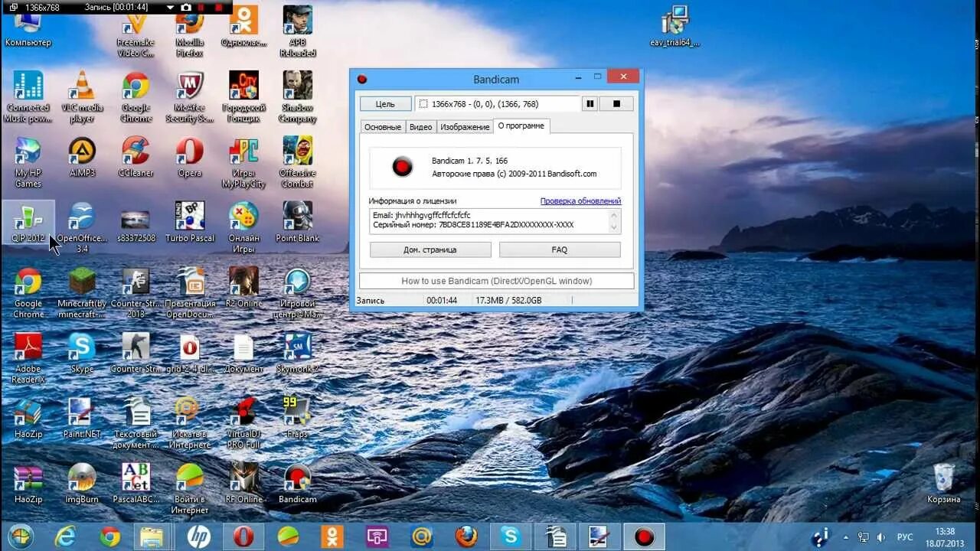Select the О программе tab
This screenshot has width=980, height=551.
(x=521, y=126)
